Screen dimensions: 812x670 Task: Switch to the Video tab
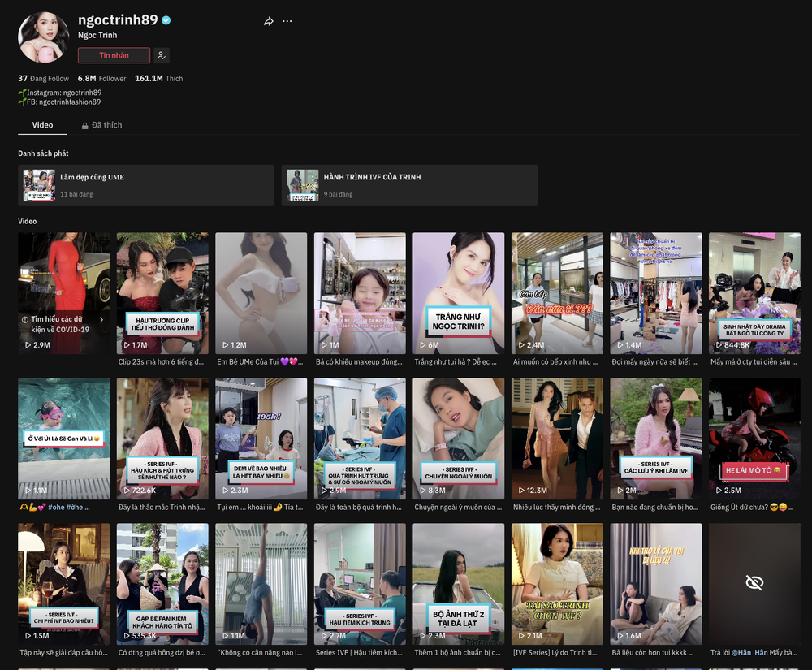42,125
